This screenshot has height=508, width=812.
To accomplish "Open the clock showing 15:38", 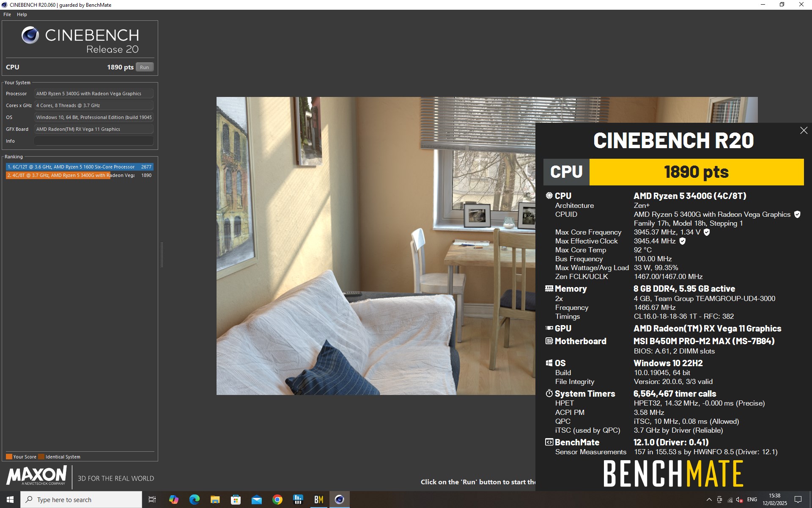I will click(x=775, y=500).
